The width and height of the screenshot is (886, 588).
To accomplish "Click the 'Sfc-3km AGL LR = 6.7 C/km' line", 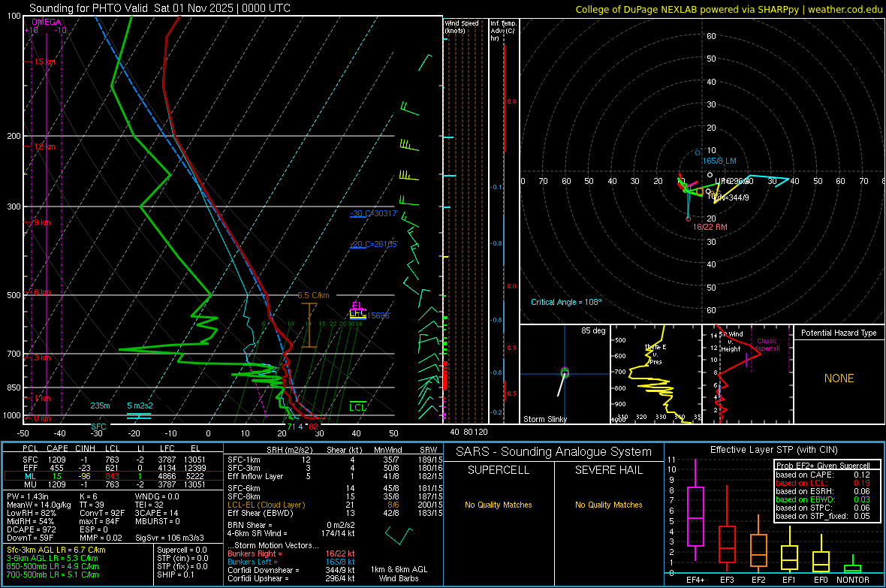I will tap(56, 550).
